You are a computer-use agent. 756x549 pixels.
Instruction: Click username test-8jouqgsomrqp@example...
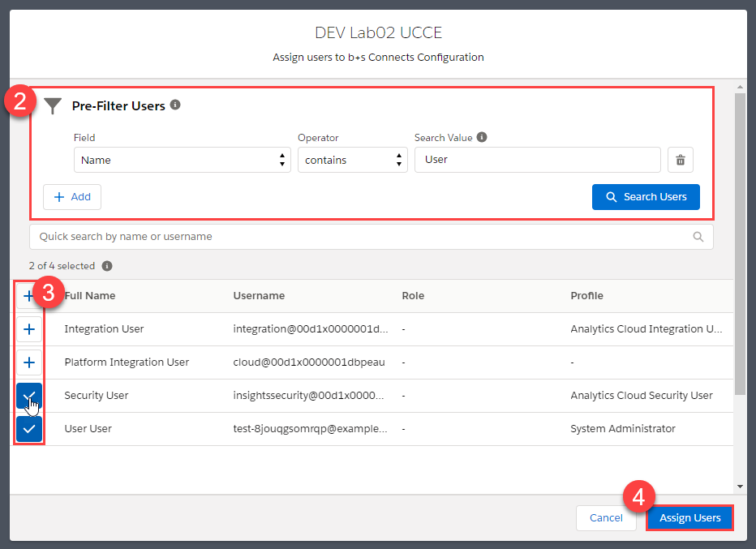point(311,429)
